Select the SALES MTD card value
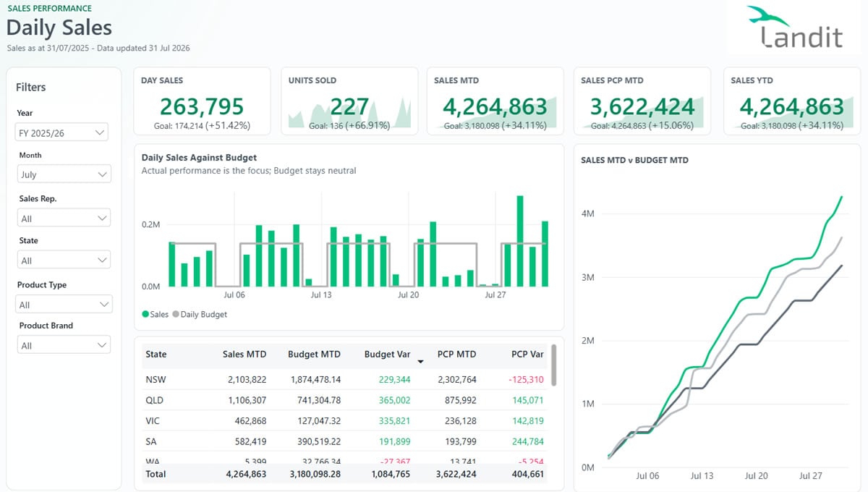Screen dimensions: 868x492 (x=495, y=106)
